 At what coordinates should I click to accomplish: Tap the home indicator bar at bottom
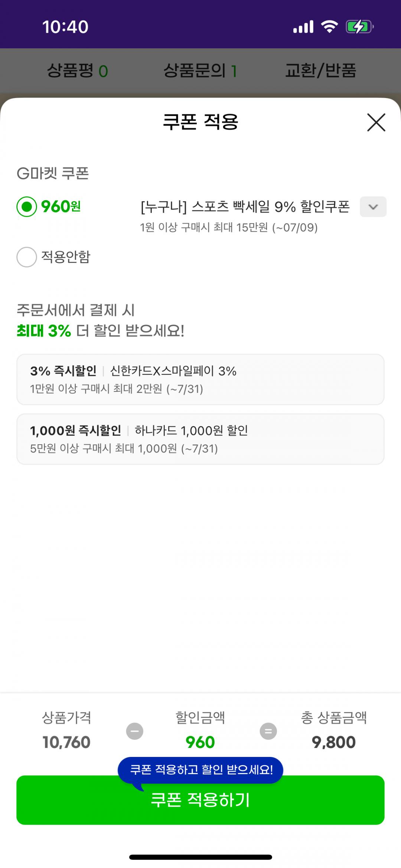click(x=200, y=857)
